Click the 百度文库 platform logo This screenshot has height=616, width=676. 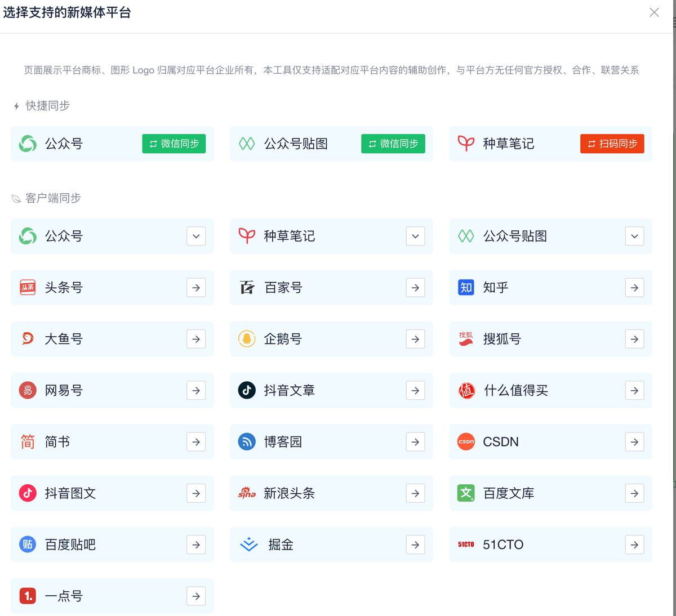(x=466, y=493)
